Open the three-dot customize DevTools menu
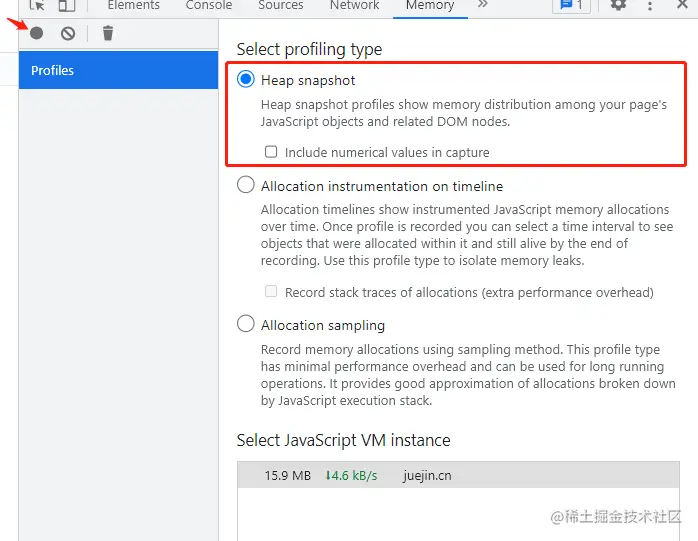698x541 pixels. click(x=650, y=5)
